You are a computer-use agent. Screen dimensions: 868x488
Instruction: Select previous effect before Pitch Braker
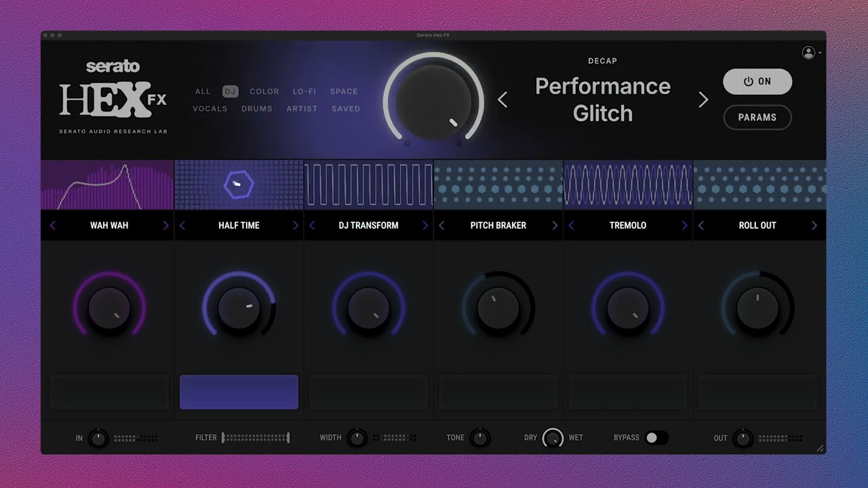pos(442,226)
